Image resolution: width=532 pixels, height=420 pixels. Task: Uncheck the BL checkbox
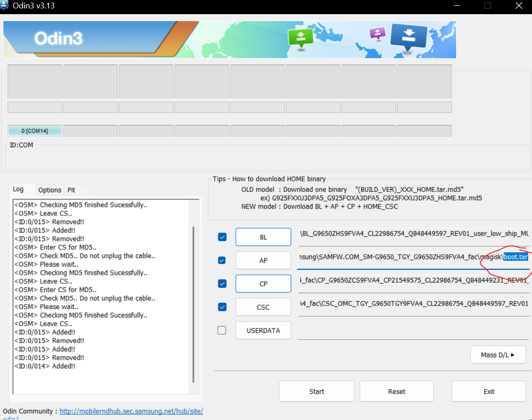pos(222,237)
